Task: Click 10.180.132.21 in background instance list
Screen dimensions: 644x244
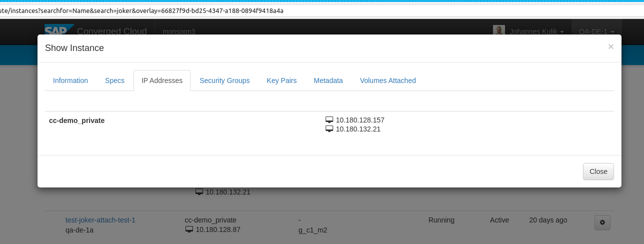Action: (x=228, y=191)
